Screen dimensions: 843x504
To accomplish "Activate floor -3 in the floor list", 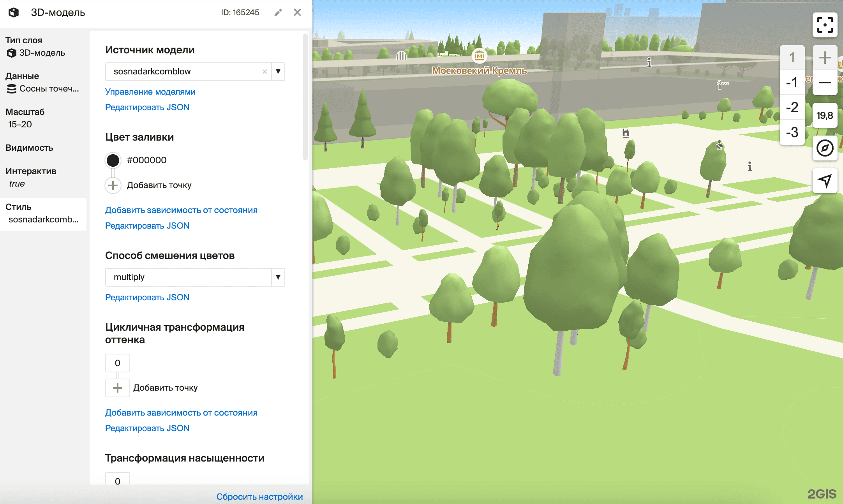I will tap(792, 133).
